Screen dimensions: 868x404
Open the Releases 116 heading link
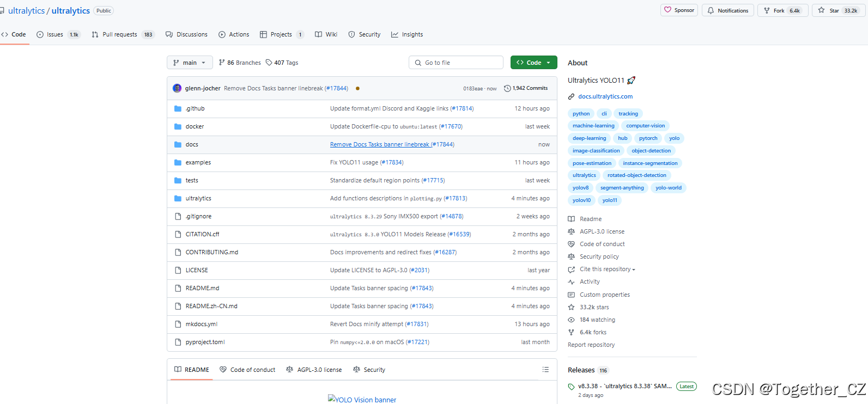(x=588, y=370)
